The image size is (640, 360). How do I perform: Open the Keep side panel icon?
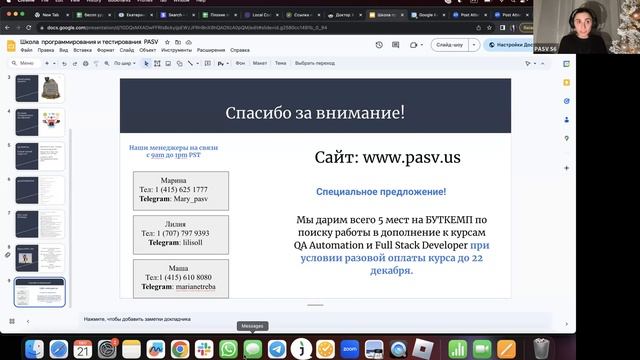(x=567, y=82)
